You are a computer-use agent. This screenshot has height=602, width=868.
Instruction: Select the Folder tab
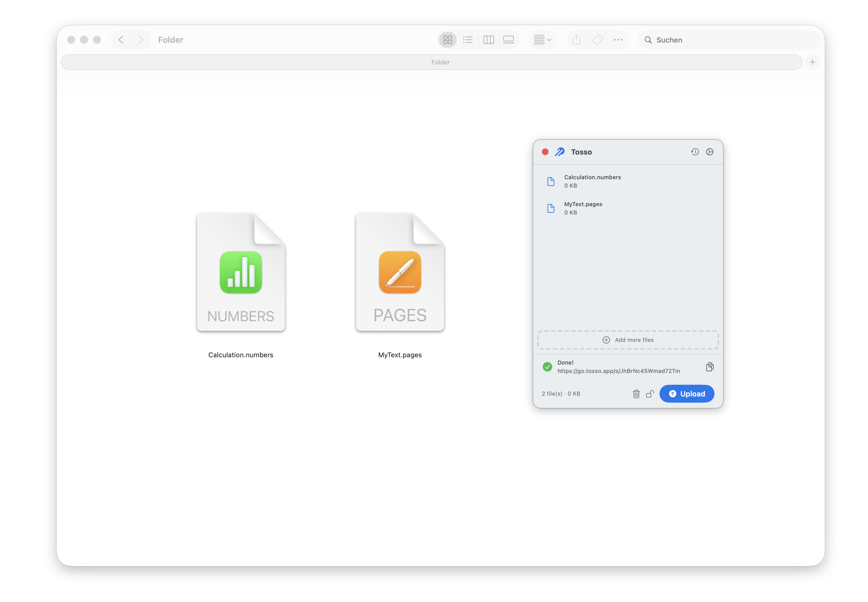(440, 62)
